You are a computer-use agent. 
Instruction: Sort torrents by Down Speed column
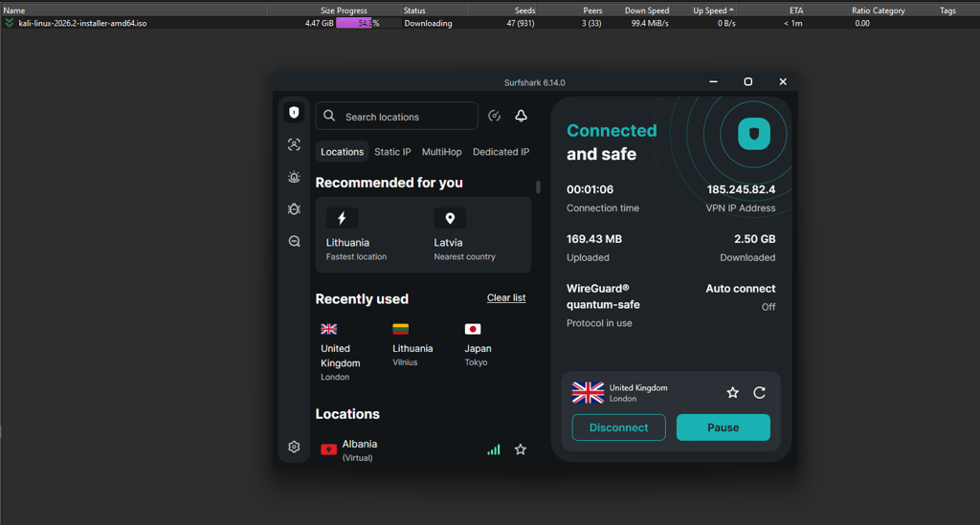coord(637,11)
